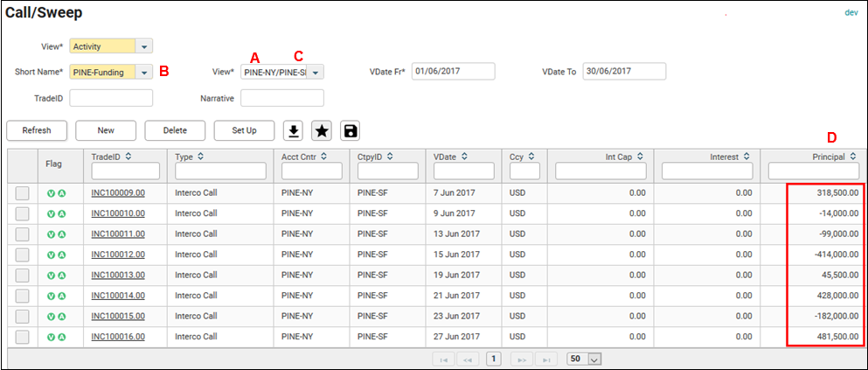
Task: Open the Activity view dropdown
Action: (x=144, y=46)
